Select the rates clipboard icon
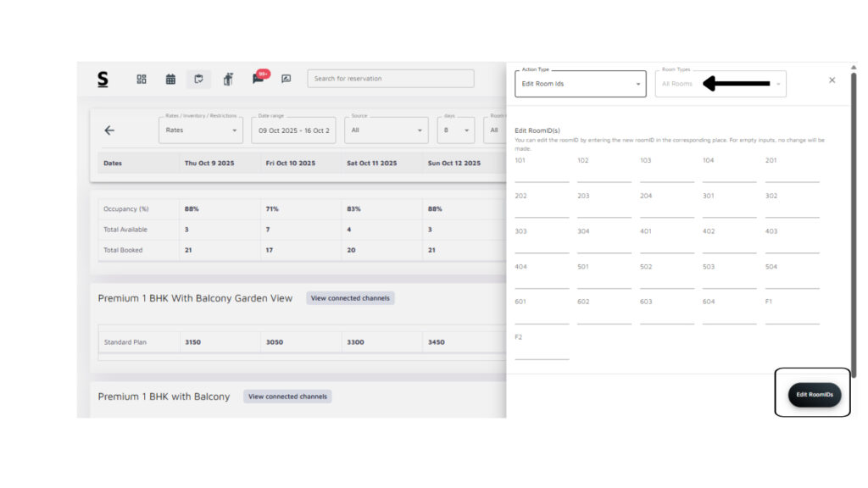 198,79
